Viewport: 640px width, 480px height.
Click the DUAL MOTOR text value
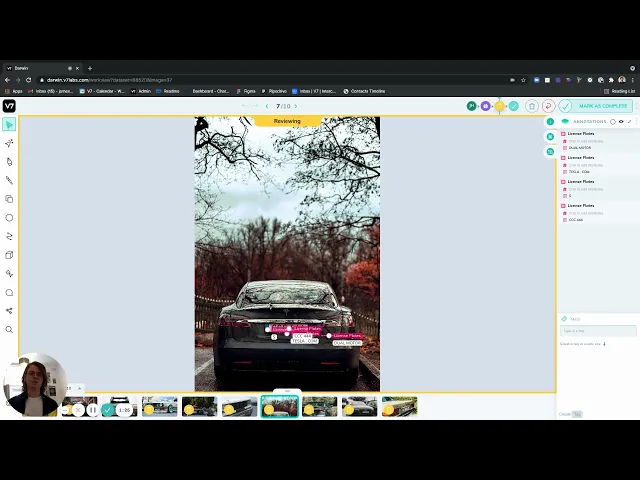[x=580, y=148]
